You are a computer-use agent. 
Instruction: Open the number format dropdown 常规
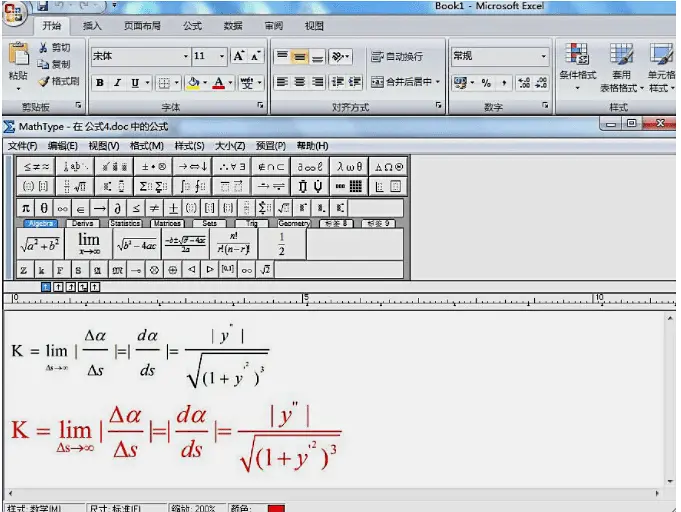click(543, 56)
